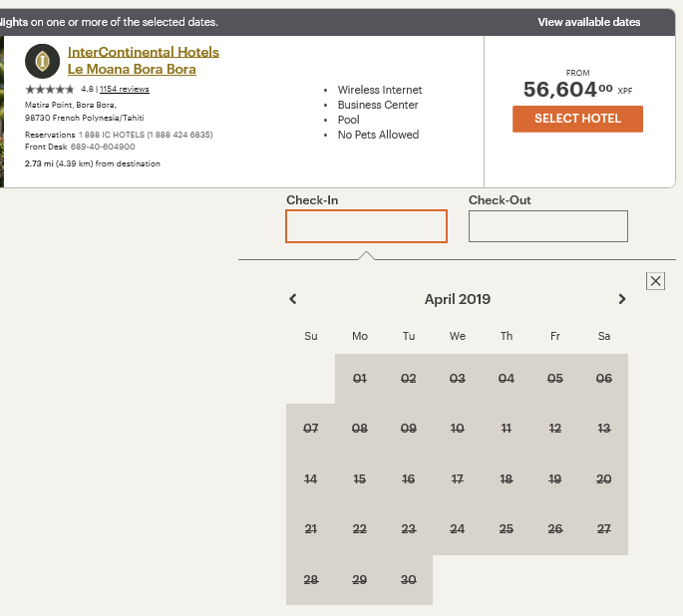Select April 24 in the calendar
Screen dimensions: 683x616
458,529
